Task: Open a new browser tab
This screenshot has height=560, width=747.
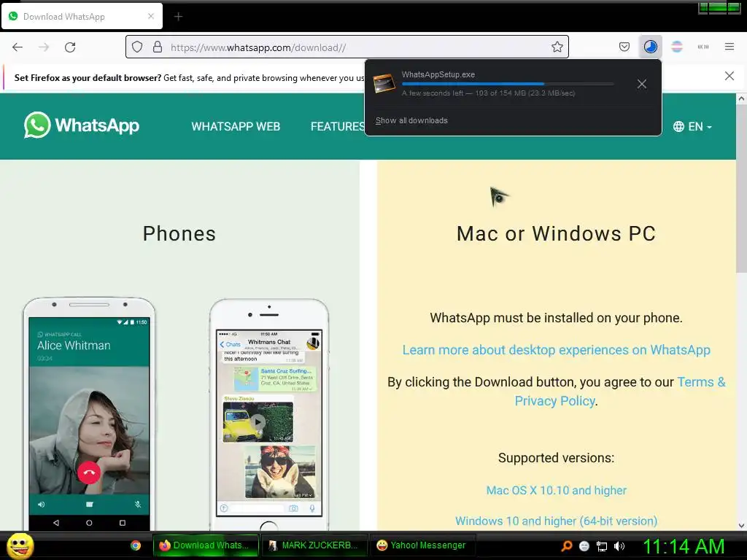Action: tap(178, 17)
